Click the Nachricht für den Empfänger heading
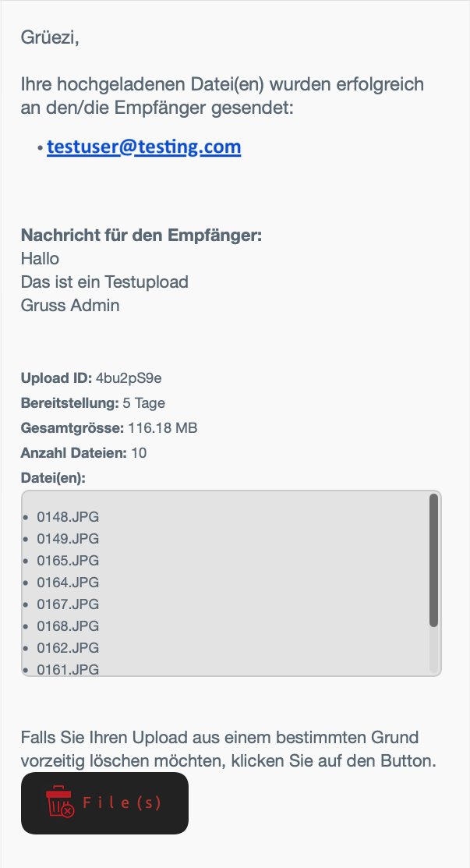Screen dimensions: 470x868 pyautogui.click(x=142, y=236)
